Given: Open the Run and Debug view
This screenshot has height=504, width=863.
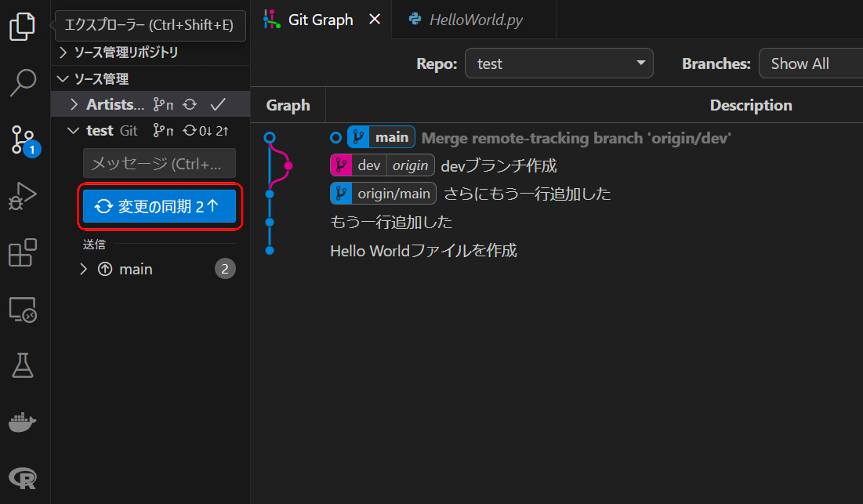Looking at the screenshot, I should (23, 196).
